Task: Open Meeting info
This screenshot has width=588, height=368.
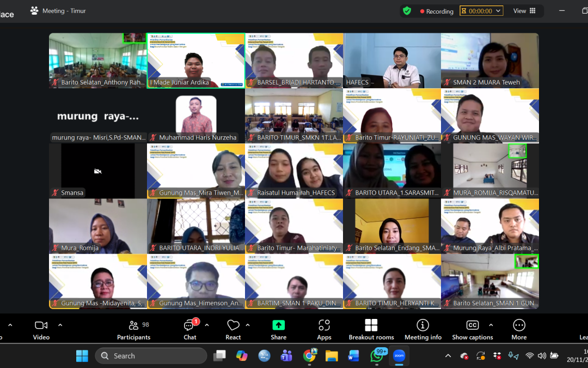Action: (x=423, y=330)
